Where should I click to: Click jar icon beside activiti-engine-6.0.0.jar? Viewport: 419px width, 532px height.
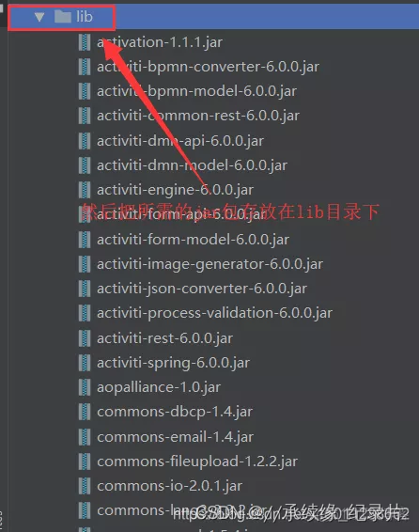pos(85,190)
